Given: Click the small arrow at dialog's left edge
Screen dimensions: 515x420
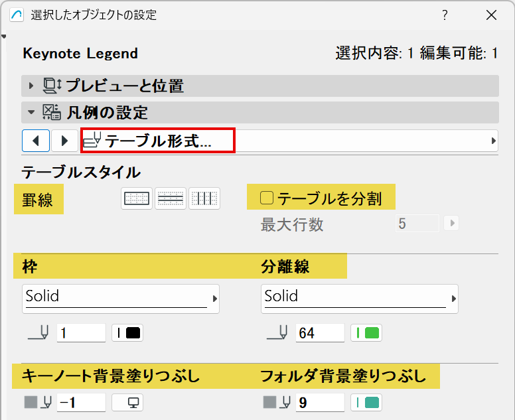Looking at the screenshot, I should tap(3, 36).
